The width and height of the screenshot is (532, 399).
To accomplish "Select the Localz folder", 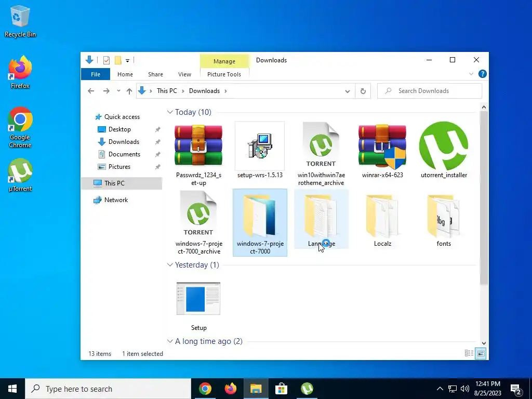I will pos(382,219).
